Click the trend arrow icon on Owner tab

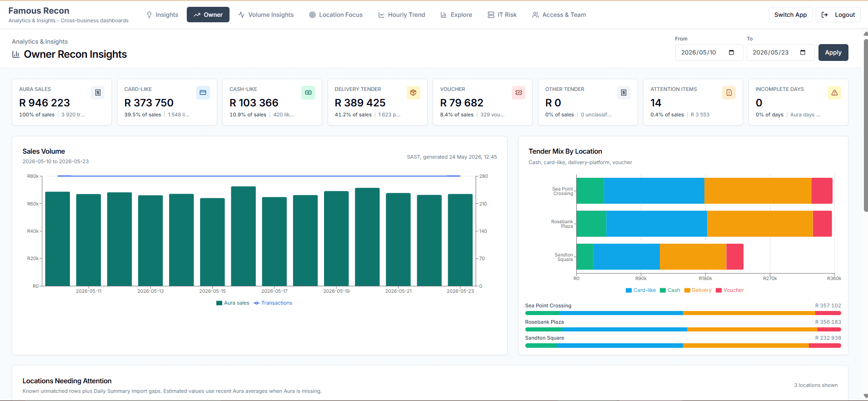pyautogui.click(x=197, y=15)
